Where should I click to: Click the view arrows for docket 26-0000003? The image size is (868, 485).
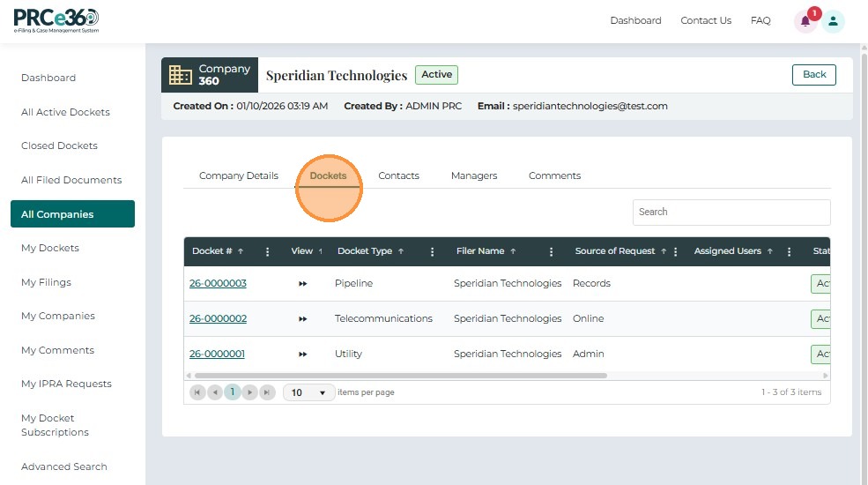303,284
